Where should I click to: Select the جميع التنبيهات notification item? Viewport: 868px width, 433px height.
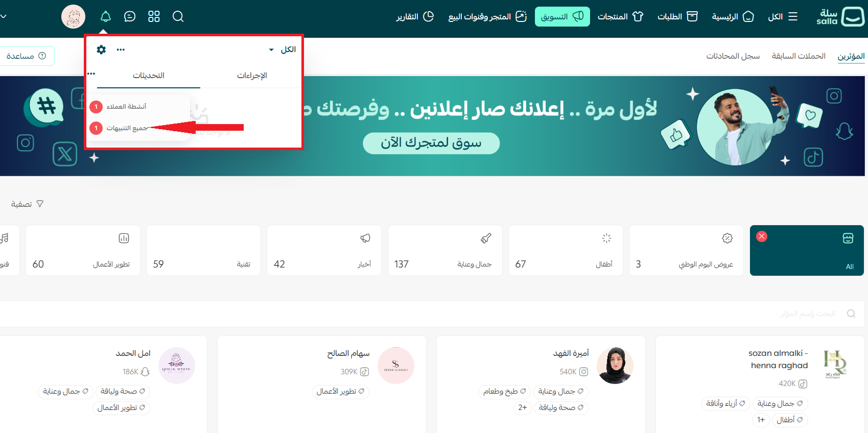coord(127,128)
